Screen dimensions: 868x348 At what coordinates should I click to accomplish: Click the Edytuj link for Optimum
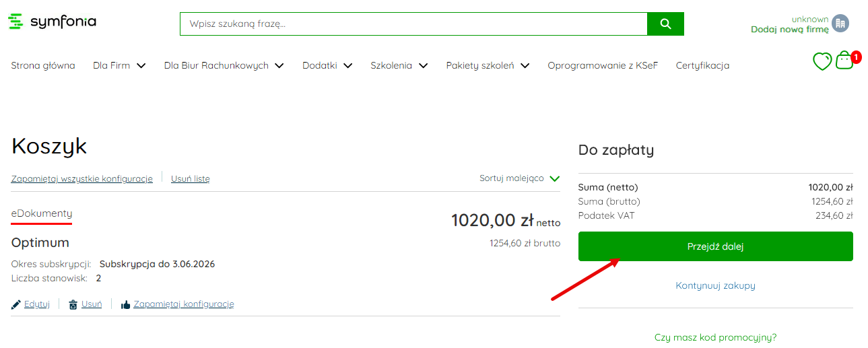[x=37, y=304]
